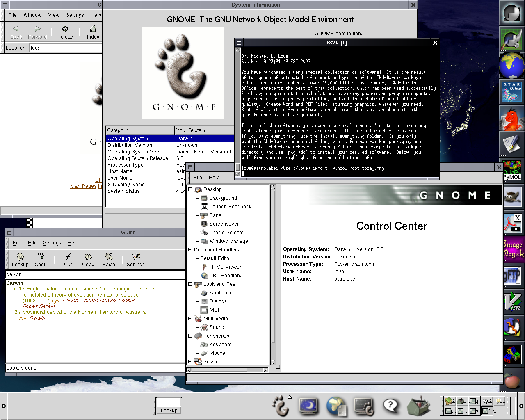Open View menu in help browser
525x420 pixels.
[54, 15]
